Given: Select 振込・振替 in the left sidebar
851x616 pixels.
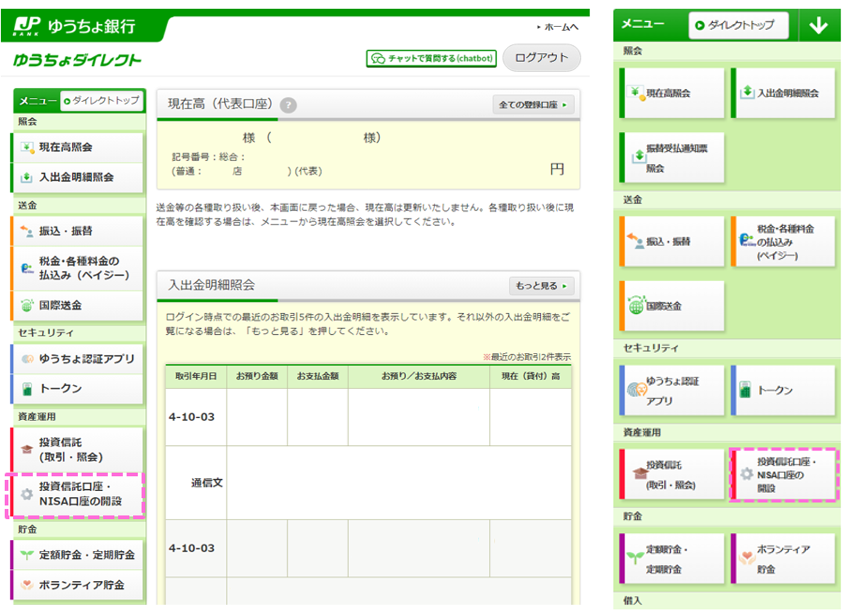Looking at the screenshot, I should [78, 231].
